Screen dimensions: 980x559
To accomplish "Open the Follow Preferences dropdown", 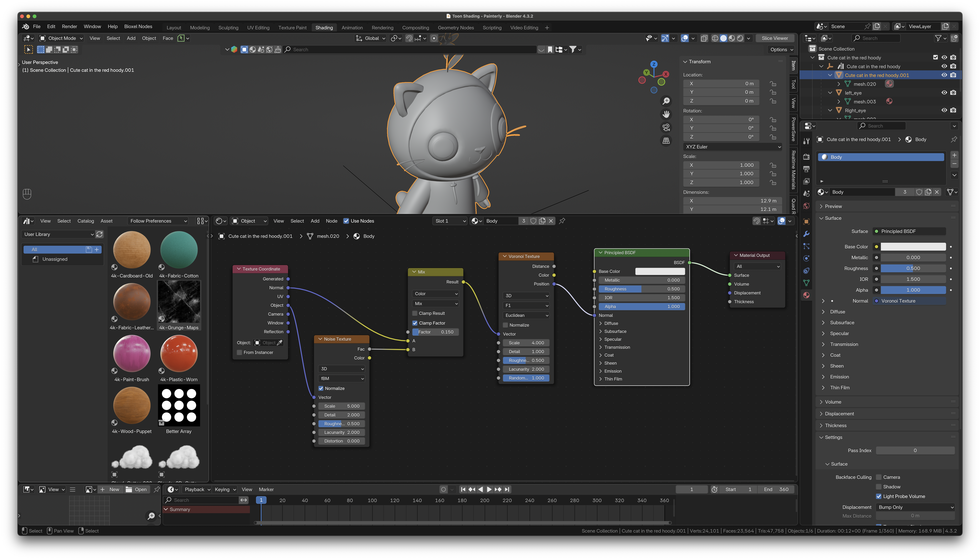I will [x=158, y=221].
